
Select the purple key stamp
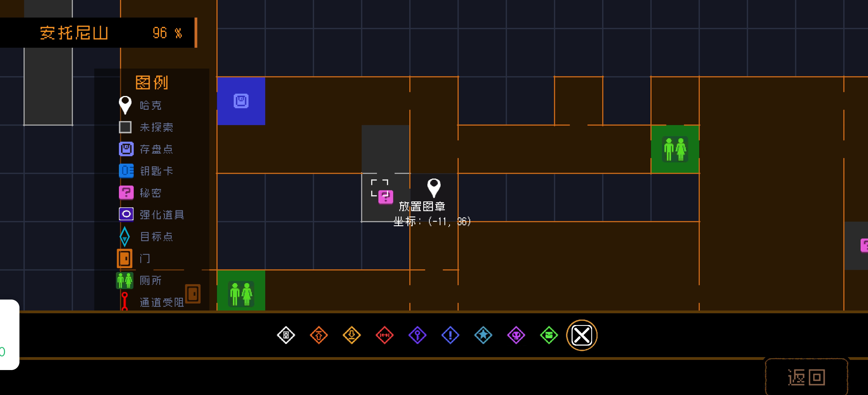pyautogui.click(x=418, y=335)
